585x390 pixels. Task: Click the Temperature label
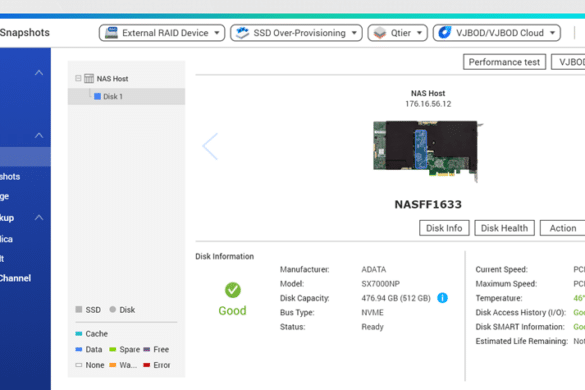(499, 298)
